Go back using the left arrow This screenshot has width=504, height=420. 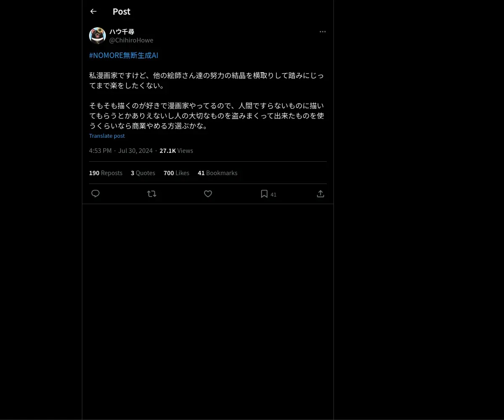tap(93, 11)
